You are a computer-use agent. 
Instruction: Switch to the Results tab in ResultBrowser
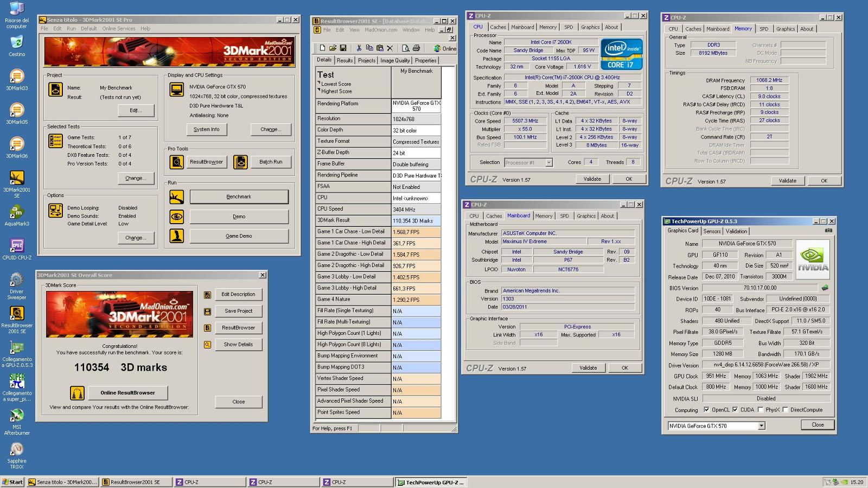344,60
